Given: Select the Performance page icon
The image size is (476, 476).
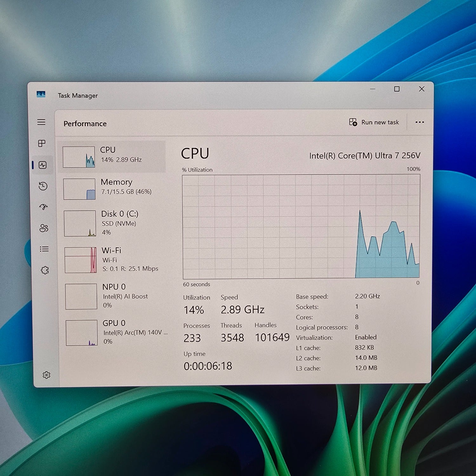Looking at the screenshot, I should [x=43, y=165].
